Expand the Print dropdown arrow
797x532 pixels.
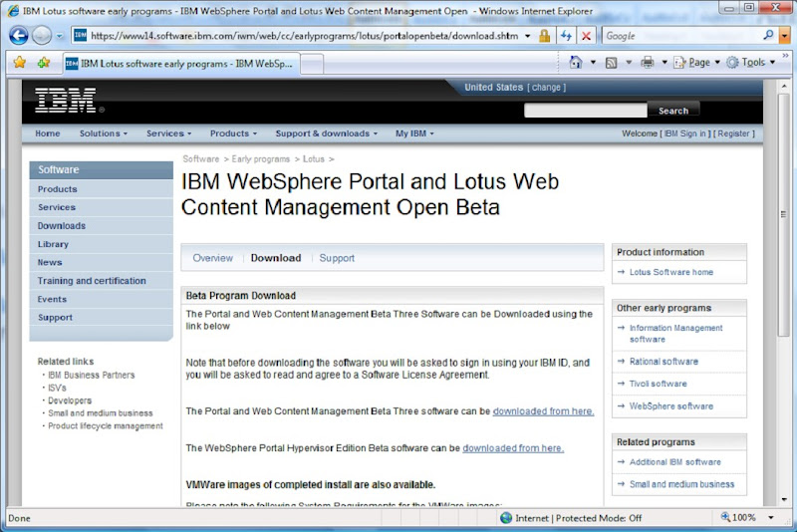click(x=664, y=63)
